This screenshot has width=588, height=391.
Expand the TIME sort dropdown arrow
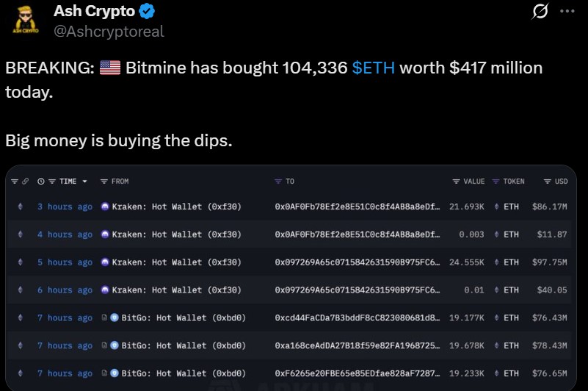pyautogui.click(x=85, y=182)
